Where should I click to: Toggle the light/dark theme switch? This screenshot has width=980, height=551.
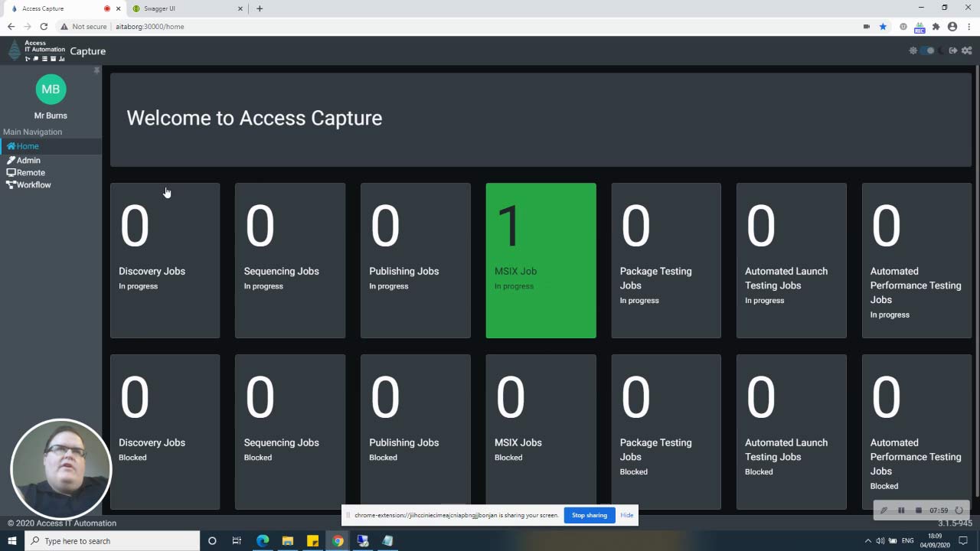pyautogui.click(x=926, y=51)
